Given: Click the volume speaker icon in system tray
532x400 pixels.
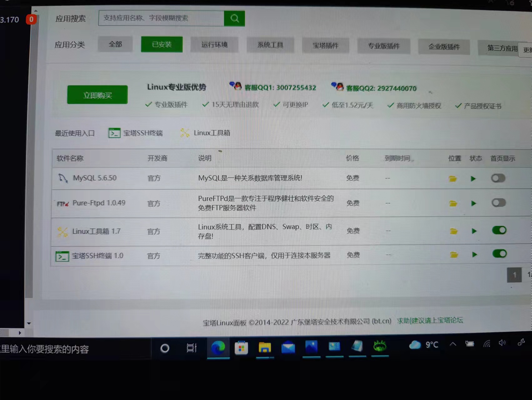Looking at the screenshot, I should pos(502,343).
